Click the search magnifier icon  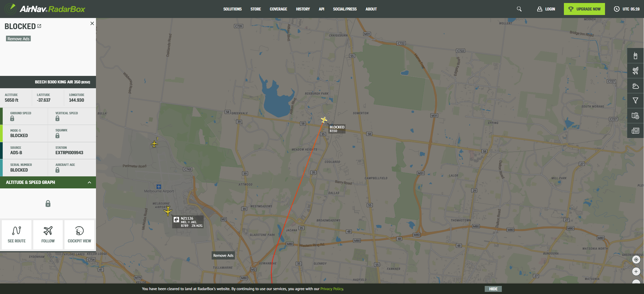tap(519, 9)
